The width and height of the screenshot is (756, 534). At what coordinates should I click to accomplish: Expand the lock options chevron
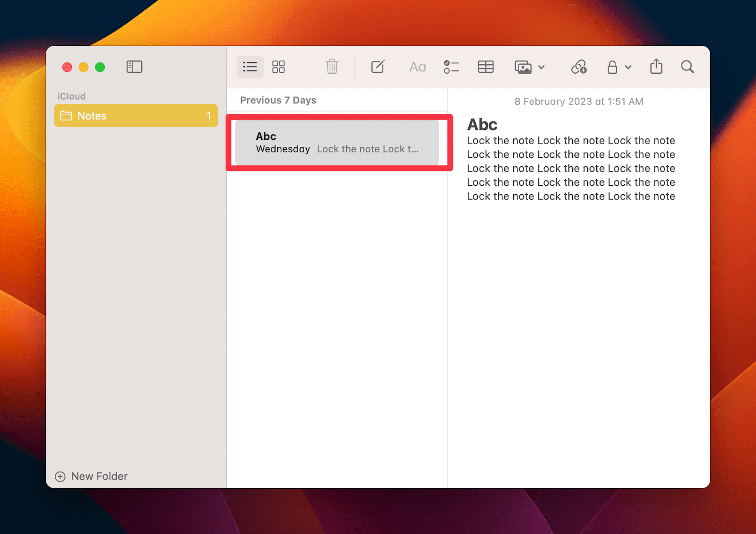(x=628, y=67)
